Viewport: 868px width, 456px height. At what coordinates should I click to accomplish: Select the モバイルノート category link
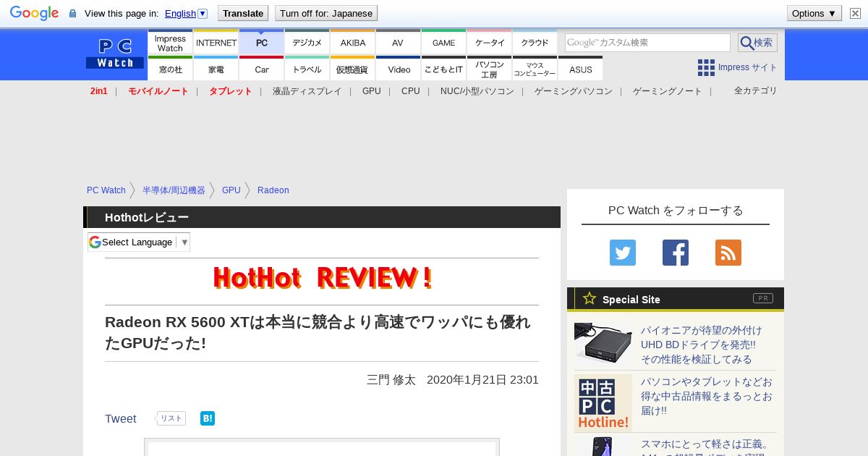click(x=158, y=91)
